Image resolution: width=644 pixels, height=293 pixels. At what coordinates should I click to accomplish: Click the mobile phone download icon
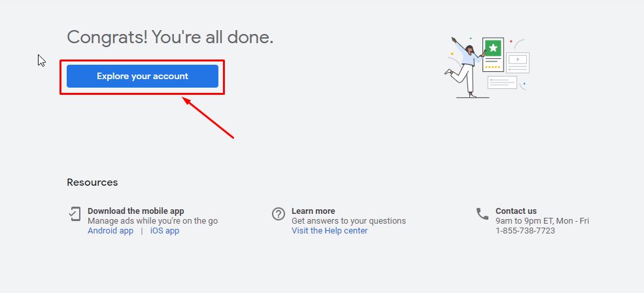75,214
